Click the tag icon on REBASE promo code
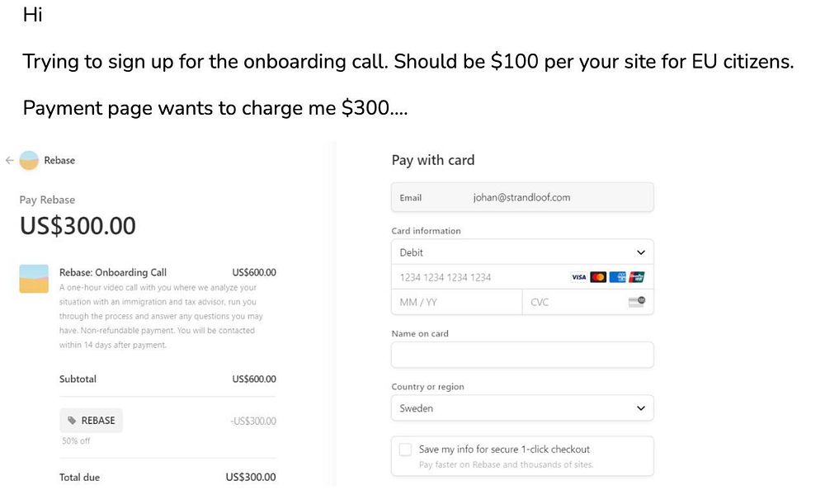 pyautogui.click(x=72, y=421)
